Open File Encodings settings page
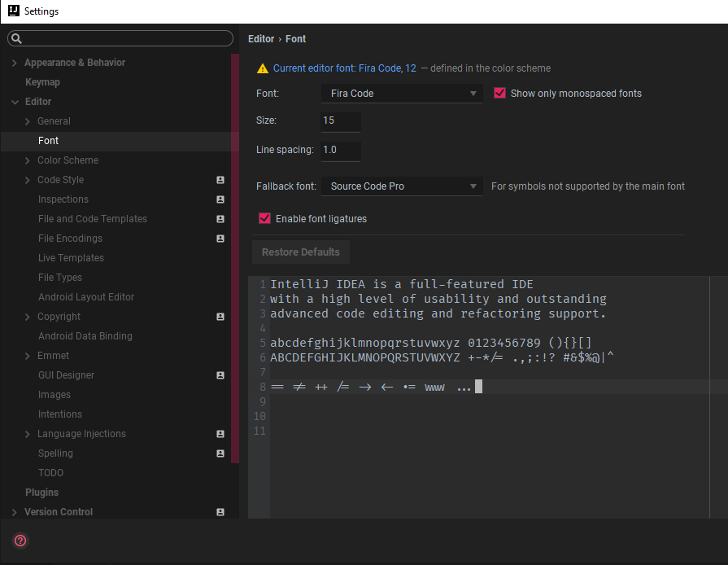This screenshot has height=565, width=728. tap(70, 239)
